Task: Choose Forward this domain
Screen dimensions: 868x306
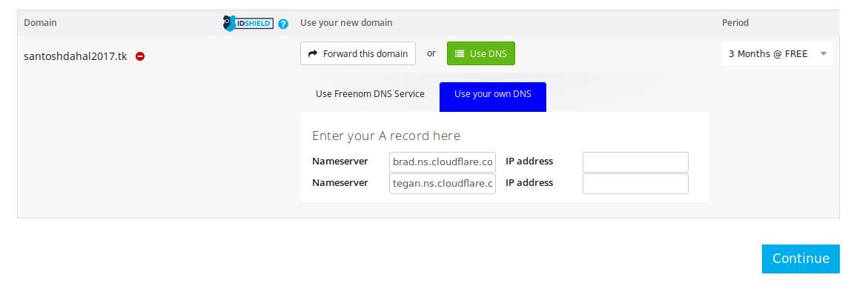Action: [357, 53]
